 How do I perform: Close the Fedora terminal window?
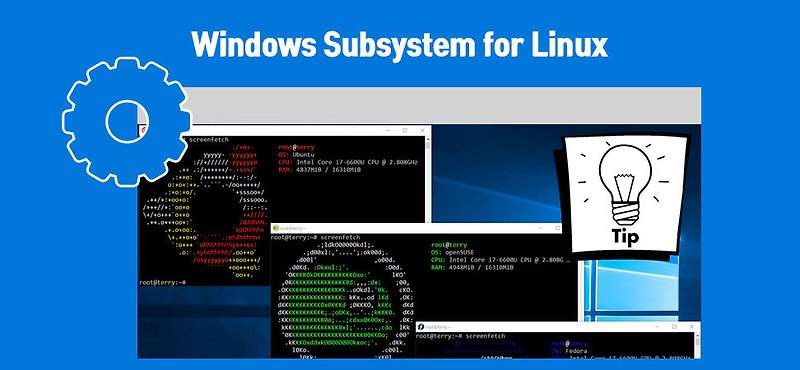691,327
